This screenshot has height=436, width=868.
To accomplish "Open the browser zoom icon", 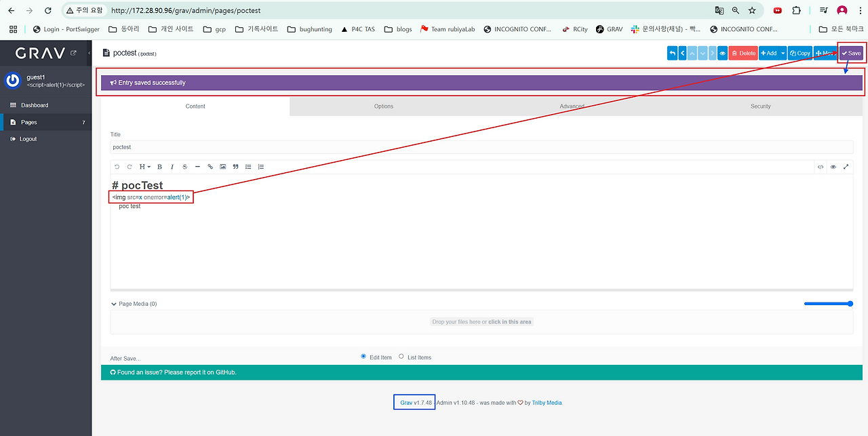I will point(736,11).
